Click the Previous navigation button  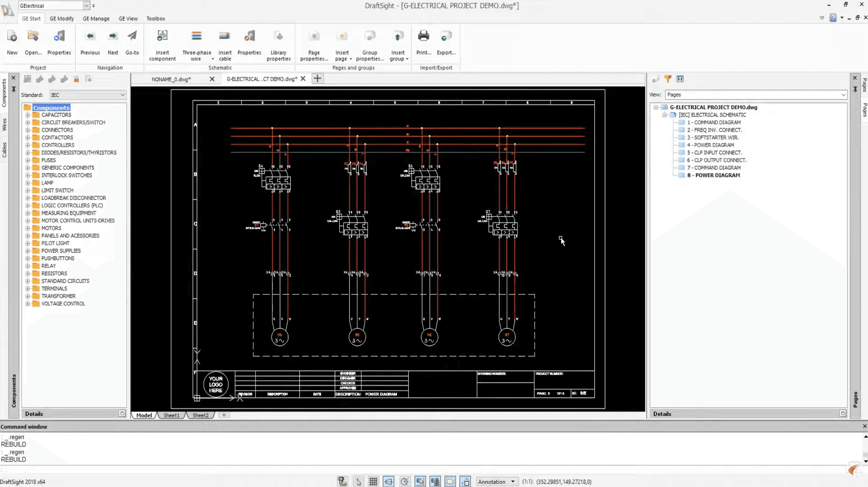(x=90, y=36)
